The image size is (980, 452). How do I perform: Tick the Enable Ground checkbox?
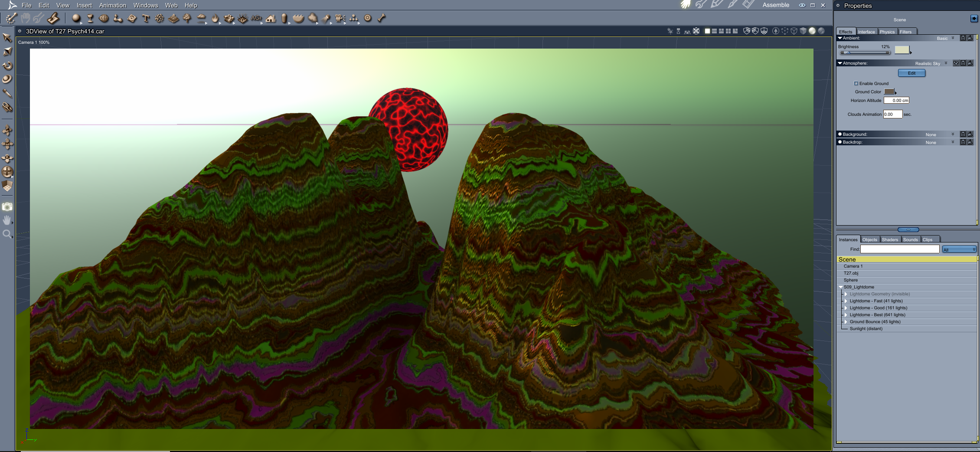click(856, 84)
